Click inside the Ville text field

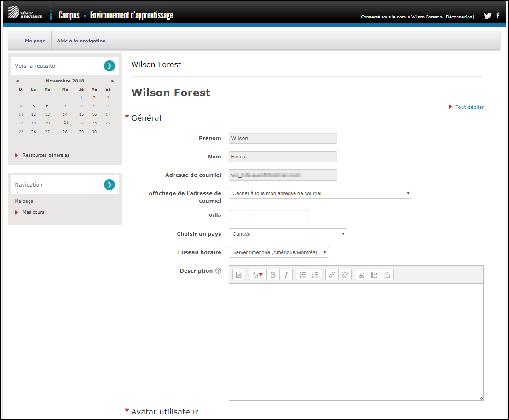click(x=268, y=216)
